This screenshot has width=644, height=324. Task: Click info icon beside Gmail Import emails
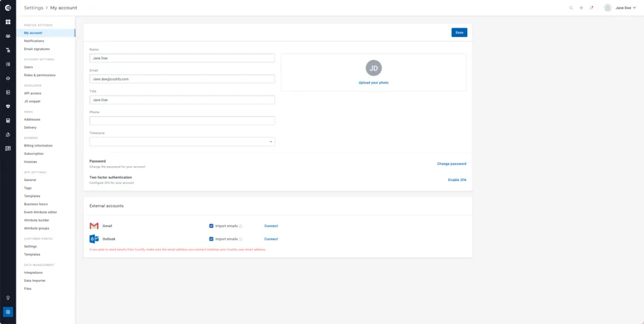[x=241, y=226]
